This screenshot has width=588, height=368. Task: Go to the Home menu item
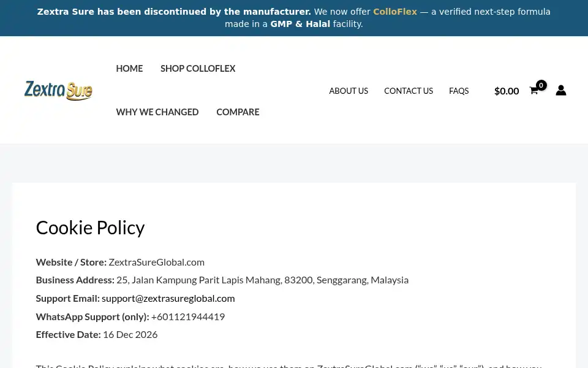coord(129,68)
